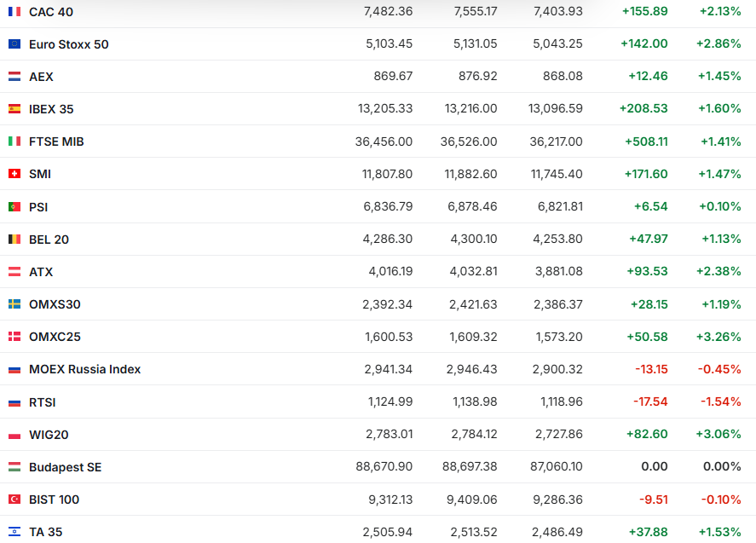
Task: Click the Hungarian flag icon beside Budapest SE
Action: (x=14, y=467)
